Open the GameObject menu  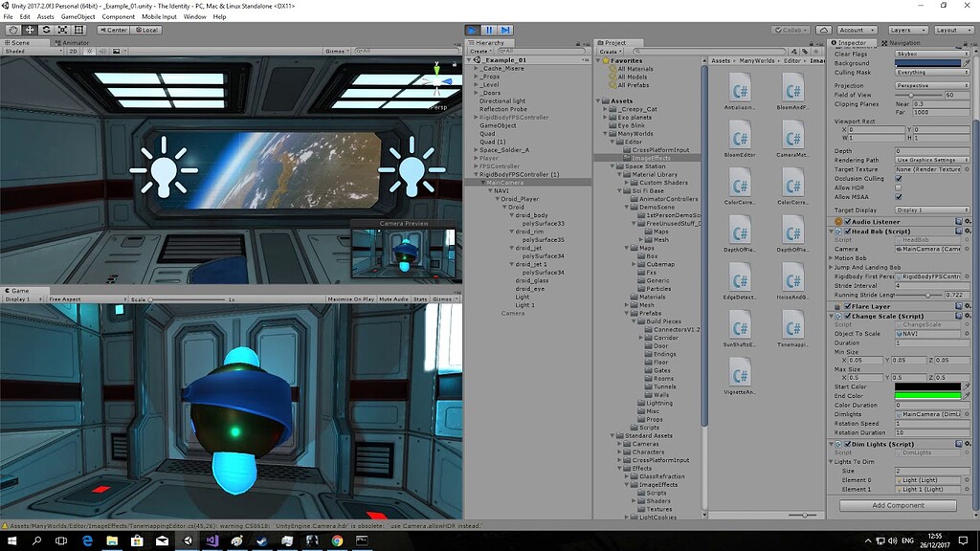click(78, 16)
